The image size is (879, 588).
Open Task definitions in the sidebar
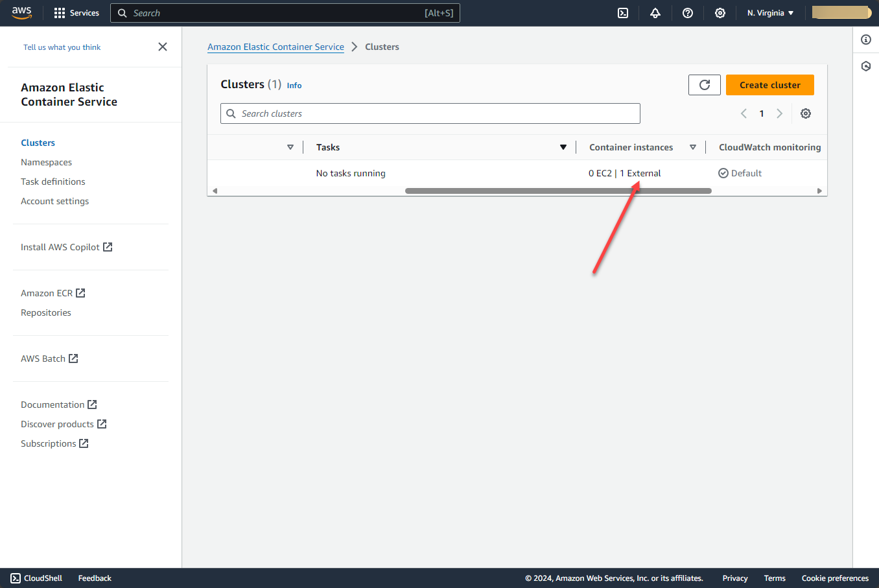(x=53, y=182)
